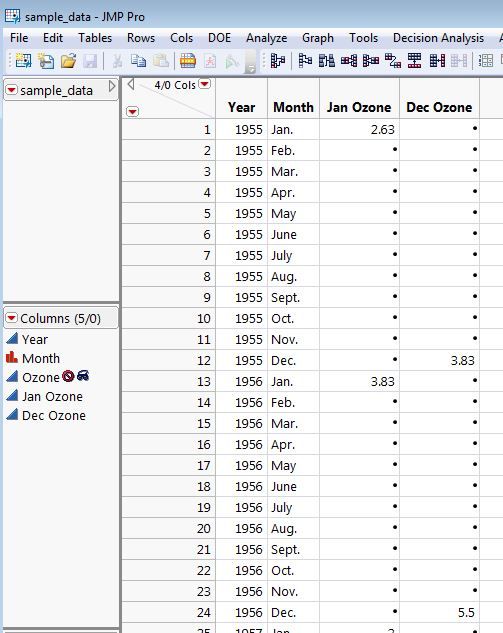
Task: Click the JMP data table title bar icon
Action: tap(12, 16)
